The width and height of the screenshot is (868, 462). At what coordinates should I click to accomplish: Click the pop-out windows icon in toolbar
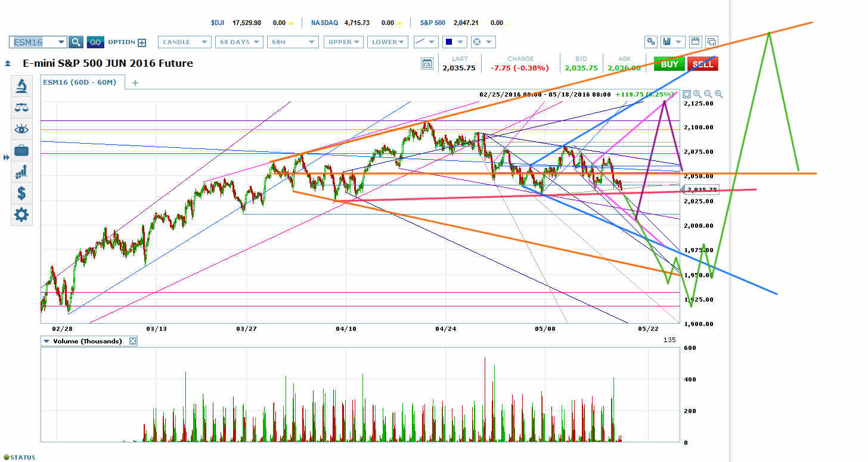(711, 42)
